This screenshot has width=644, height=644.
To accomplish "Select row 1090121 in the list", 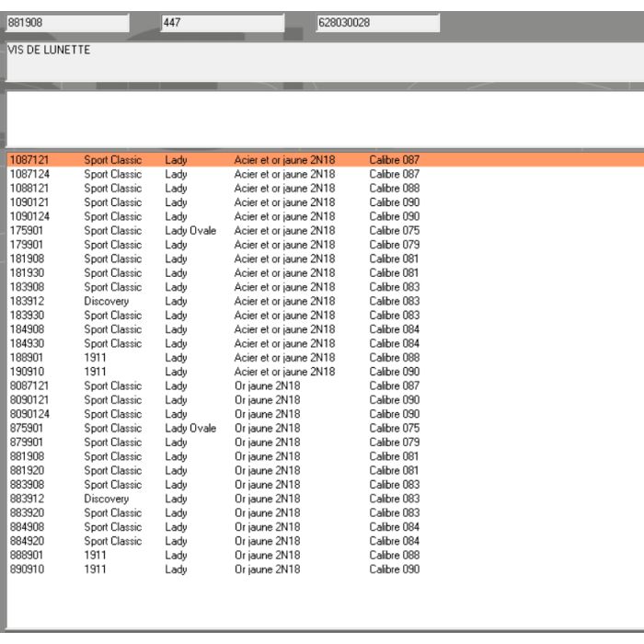I will coord(326,202).
